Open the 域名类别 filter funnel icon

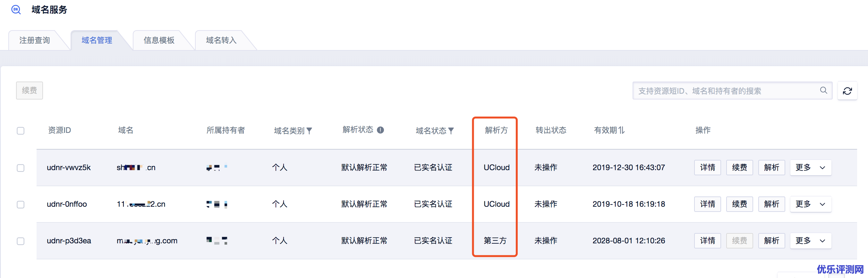pos(309,131)
